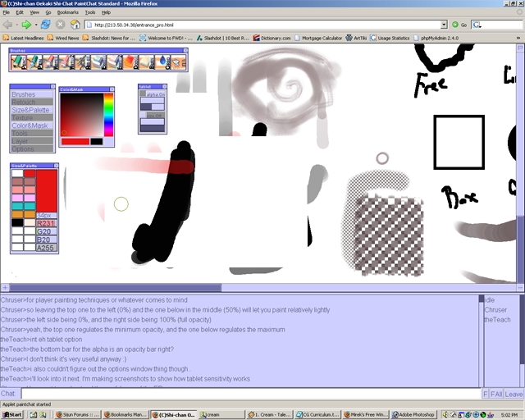Image resolution: width=525 pixels, height=420 pixels.
Task: Close the Brushes palette window
Action: click(185, 51)
